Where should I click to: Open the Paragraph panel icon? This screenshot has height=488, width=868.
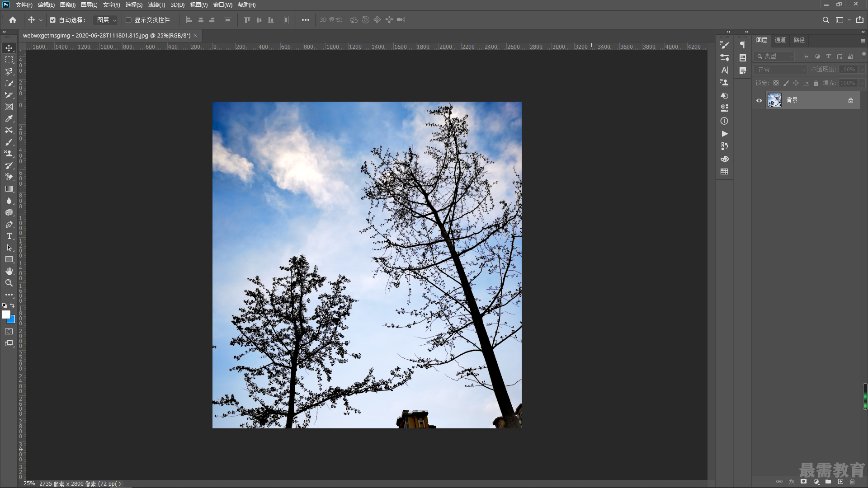click(x=743, y=45)
